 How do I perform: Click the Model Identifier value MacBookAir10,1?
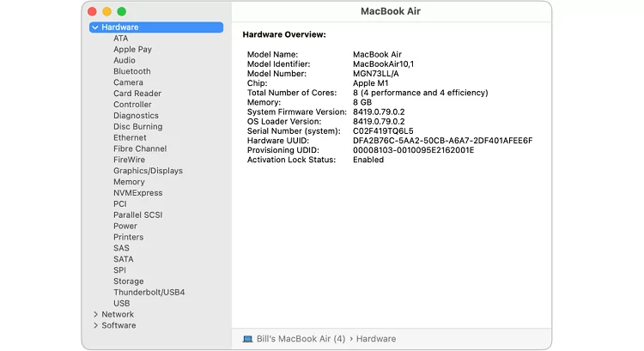click(383, 64)
